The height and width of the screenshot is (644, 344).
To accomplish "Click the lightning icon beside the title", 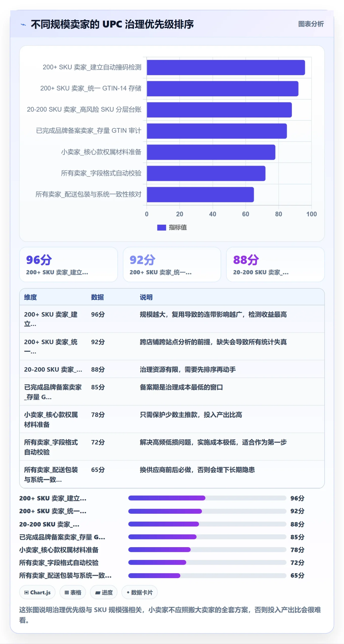I will (x=23, y=25).
